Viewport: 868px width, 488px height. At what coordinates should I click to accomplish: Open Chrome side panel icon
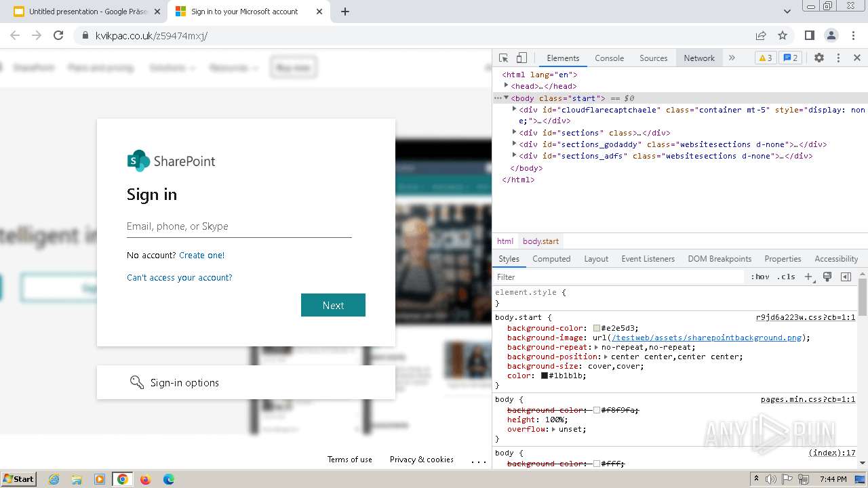[809, 35]
